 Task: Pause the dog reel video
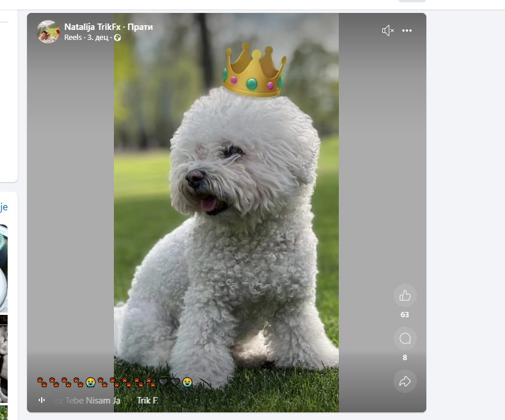(x=226, y=213)
